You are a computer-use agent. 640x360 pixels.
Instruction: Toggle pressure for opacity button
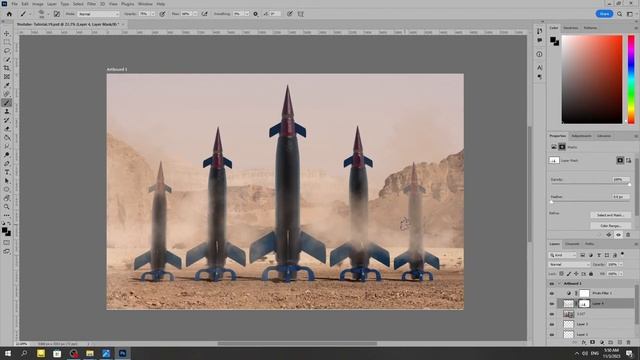[162, 14]
